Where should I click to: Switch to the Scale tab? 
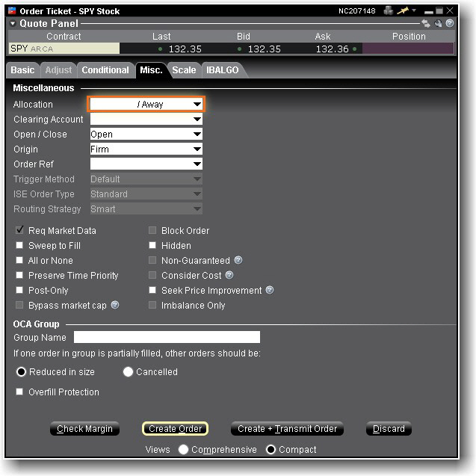[184, 70]
